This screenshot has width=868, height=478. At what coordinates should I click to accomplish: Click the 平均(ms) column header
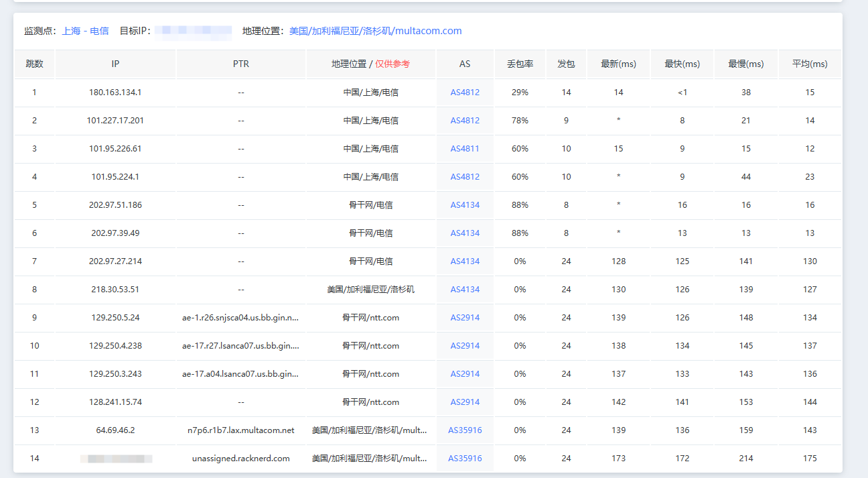point(810,63)
